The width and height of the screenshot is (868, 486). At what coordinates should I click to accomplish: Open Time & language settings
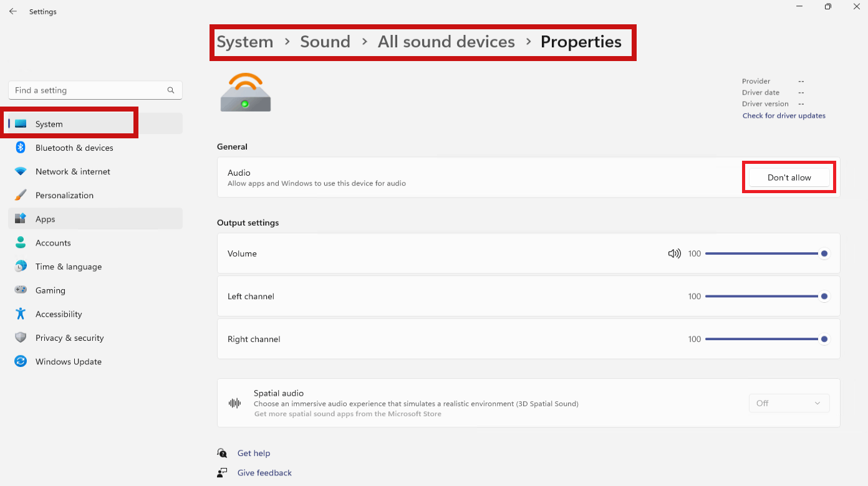tap(95, 266)
